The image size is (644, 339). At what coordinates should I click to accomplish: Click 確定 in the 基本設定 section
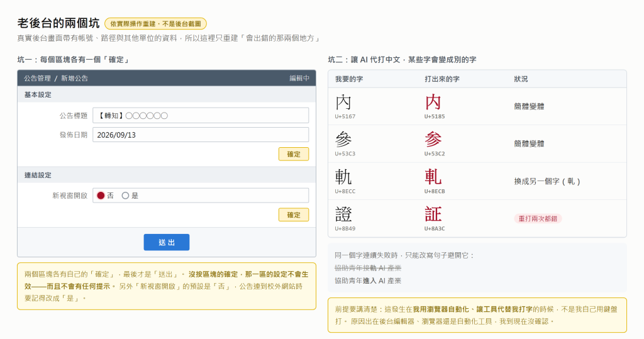pos(294,154)
